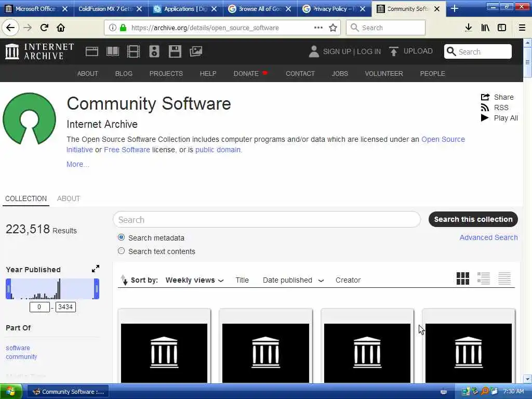Viewport: 532px width, 399px height.
Task: Switch to detailed list view icon
Action: point(484,278)
